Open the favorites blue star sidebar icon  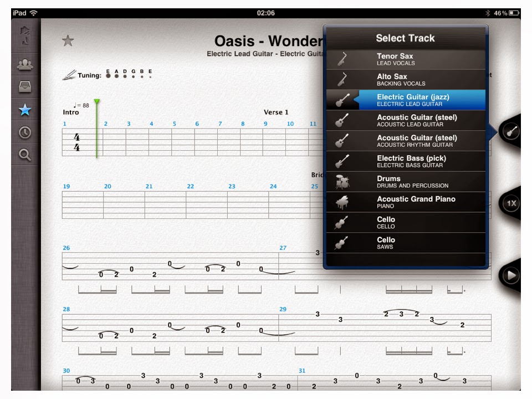coord(25,110)
